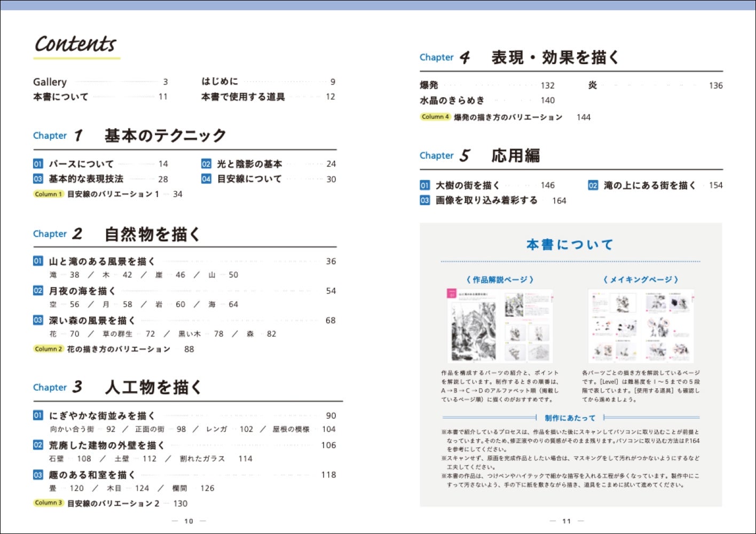Screen dimensions: 756x534
Task: Click the 03 badge beside 基本的な表現技法
Action: 38,179
